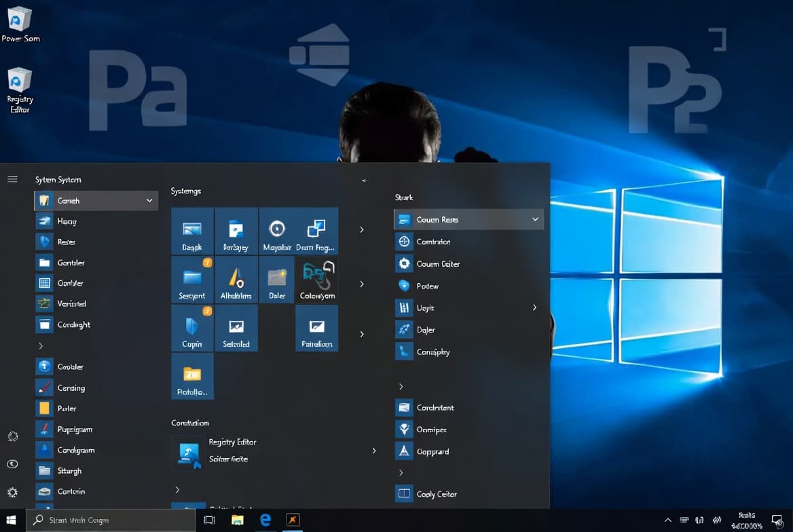Open the Heacy item in app list

tap(67, 221)
